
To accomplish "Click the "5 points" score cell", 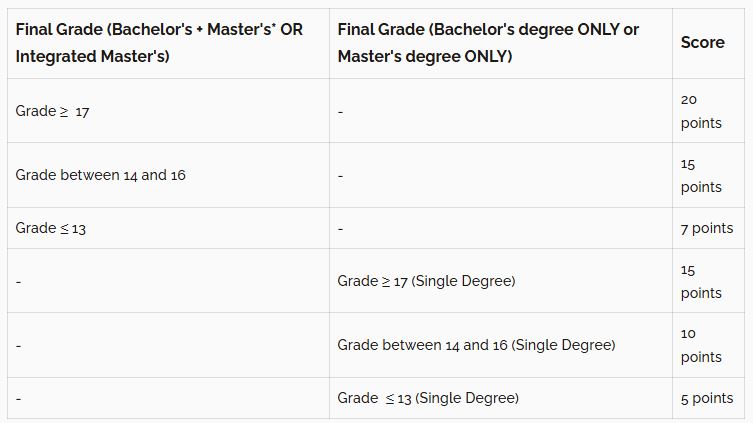I will coord(706,398).
